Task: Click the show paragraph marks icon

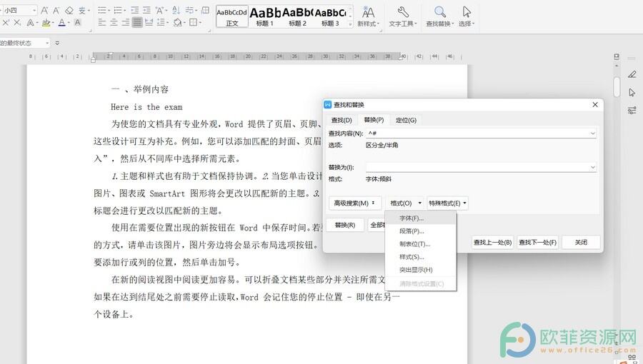Action: (189, 10)
